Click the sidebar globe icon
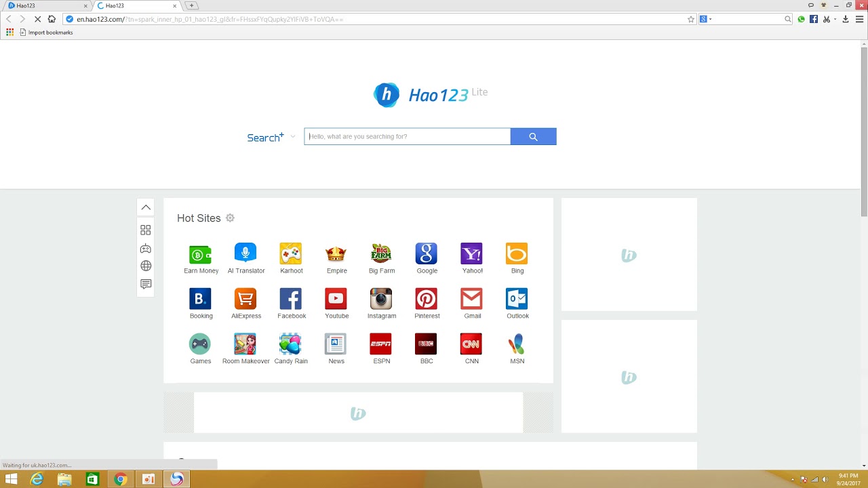 (146, 266)
